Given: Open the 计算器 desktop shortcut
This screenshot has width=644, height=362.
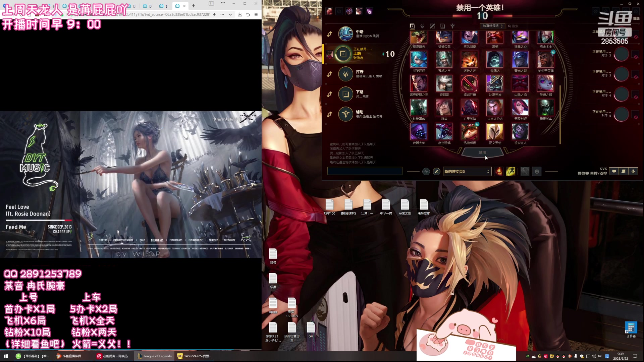Looking at the screenshot, I should coord(631,330).
